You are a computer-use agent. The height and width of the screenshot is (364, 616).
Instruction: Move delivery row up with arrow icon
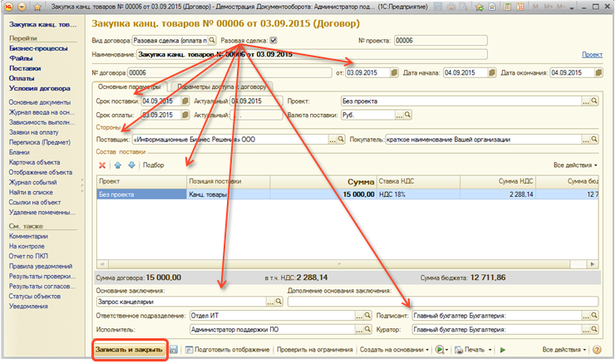click(x=118, y=165)
